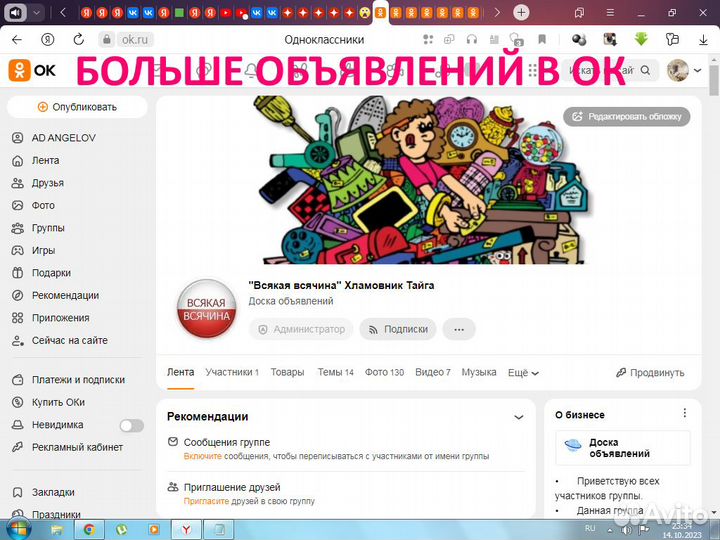Click the Закладки bookmark icon in sidebar
This screenshot has height=540, width=720.
tap(17, 492)
